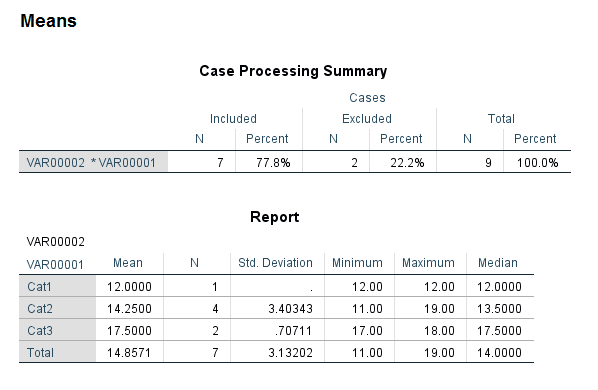Select the Excluded column header
Image resolution: width=598 pixels, height=390 pixels.
click(x=367, y=119)
